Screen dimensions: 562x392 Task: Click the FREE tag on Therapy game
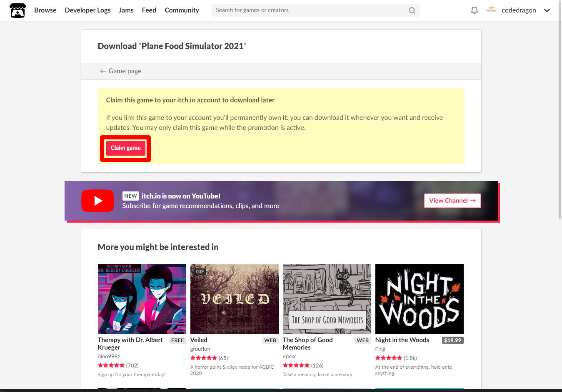(x=177, y=340)
